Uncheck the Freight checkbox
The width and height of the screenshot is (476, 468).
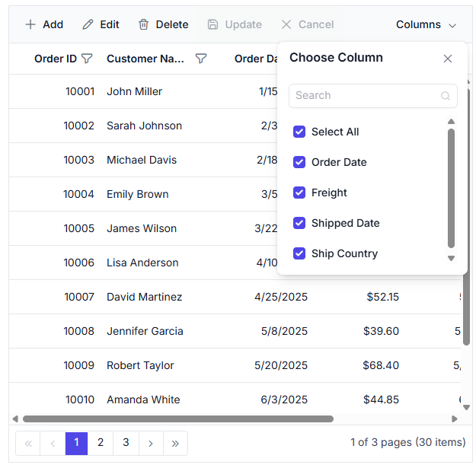click(299, 193)
